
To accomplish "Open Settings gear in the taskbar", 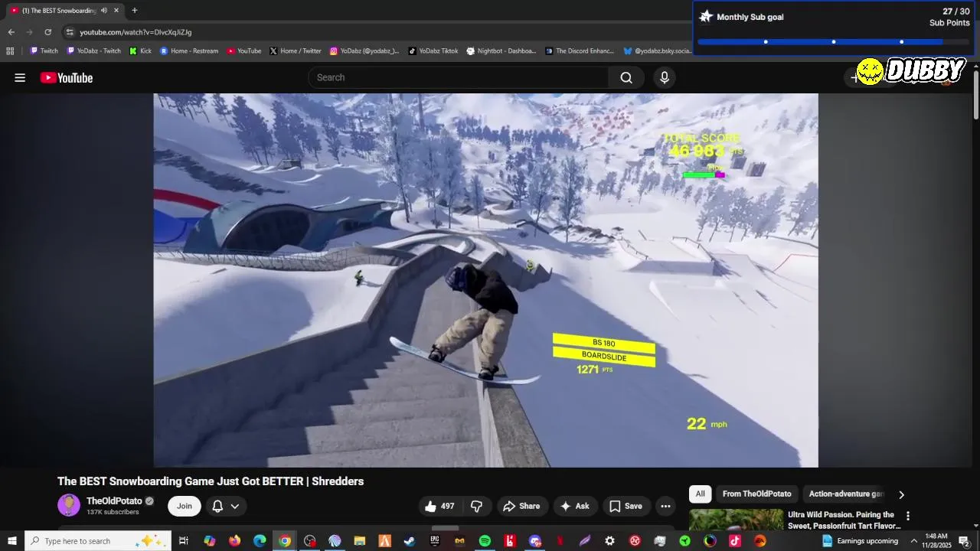I will tap(609, 541).
